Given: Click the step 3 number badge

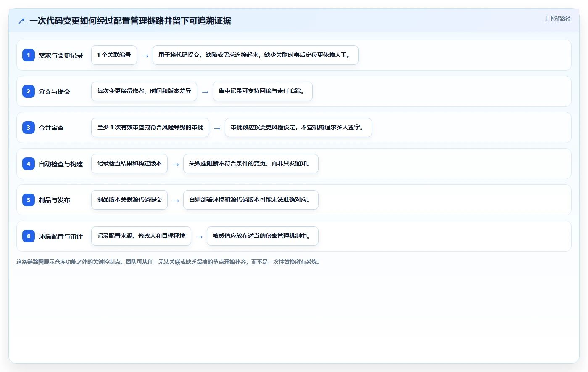Looking at the screenshot, I should tap(29, 128).
